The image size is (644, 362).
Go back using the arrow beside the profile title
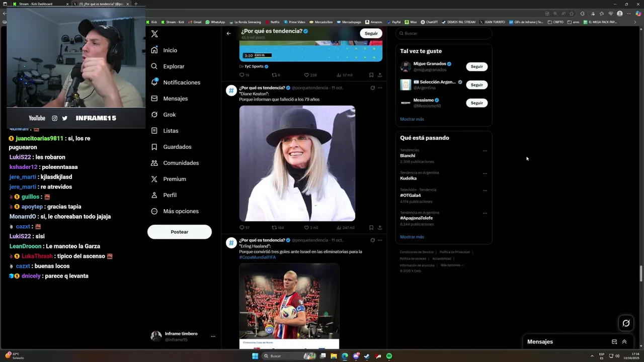(228, 33)
